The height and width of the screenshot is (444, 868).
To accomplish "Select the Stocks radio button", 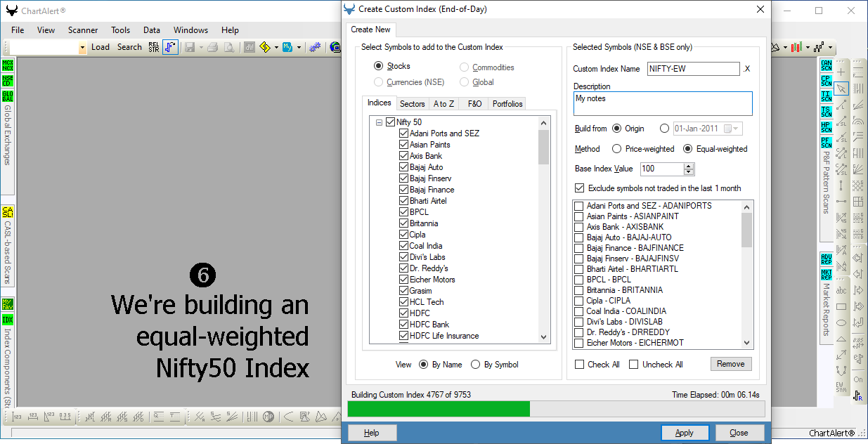I will pyautogui.click(x=379, y=66).
